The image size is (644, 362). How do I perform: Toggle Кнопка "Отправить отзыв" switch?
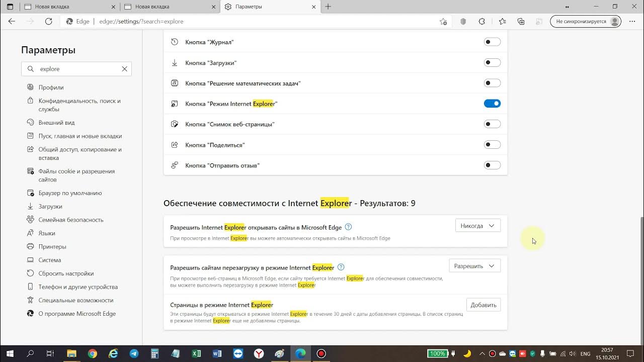pos(492,165)
